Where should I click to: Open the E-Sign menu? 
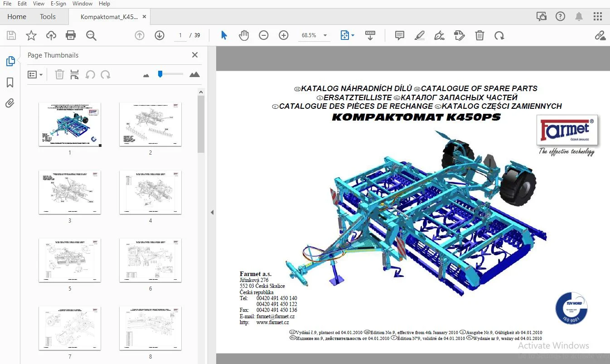(x=58, y=4)
